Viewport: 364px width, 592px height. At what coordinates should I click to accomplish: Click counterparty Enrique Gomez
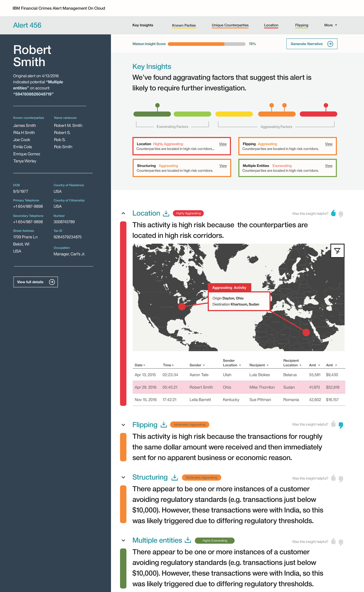27,154
